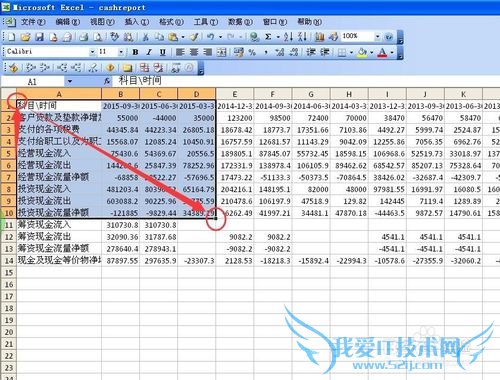Save the workbook with the floppy icon

pyautogui.click(x=39, y=37)
